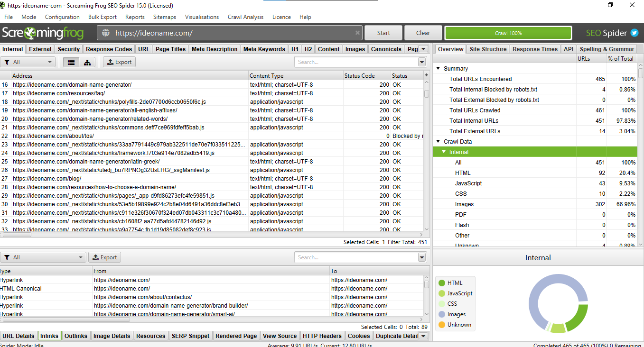Click the Screaming Frog logo
Viewport: 644px width, 347px height.
pos(43,33)
